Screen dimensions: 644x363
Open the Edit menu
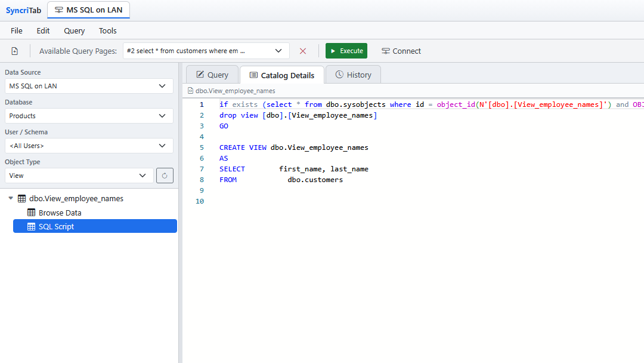tap(43, 31)
